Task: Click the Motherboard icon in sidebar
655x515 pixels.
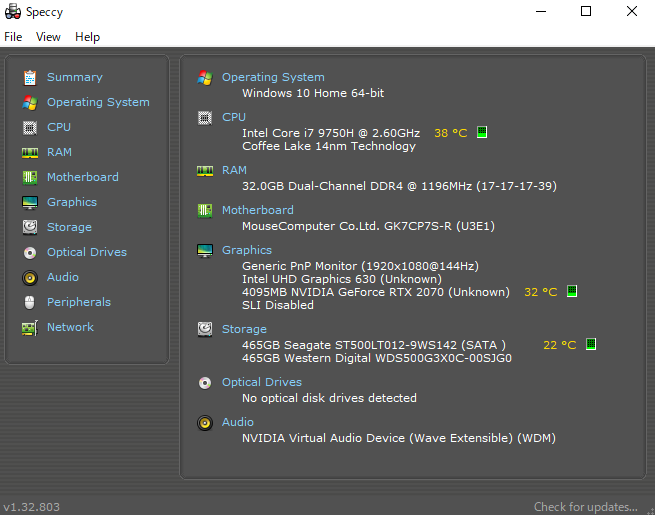Action: 30,178
